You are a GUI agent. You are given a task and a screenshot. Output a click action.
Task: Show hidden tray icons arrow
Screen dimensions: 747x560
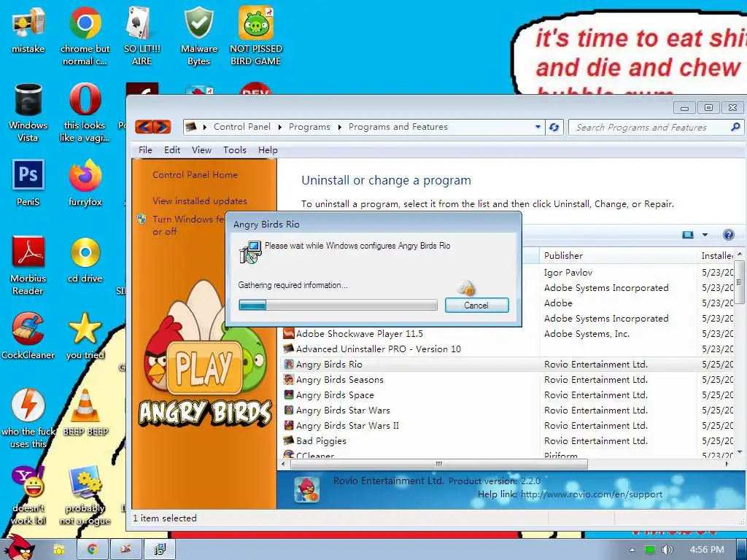pyautogui.click(x=632, y=550)
